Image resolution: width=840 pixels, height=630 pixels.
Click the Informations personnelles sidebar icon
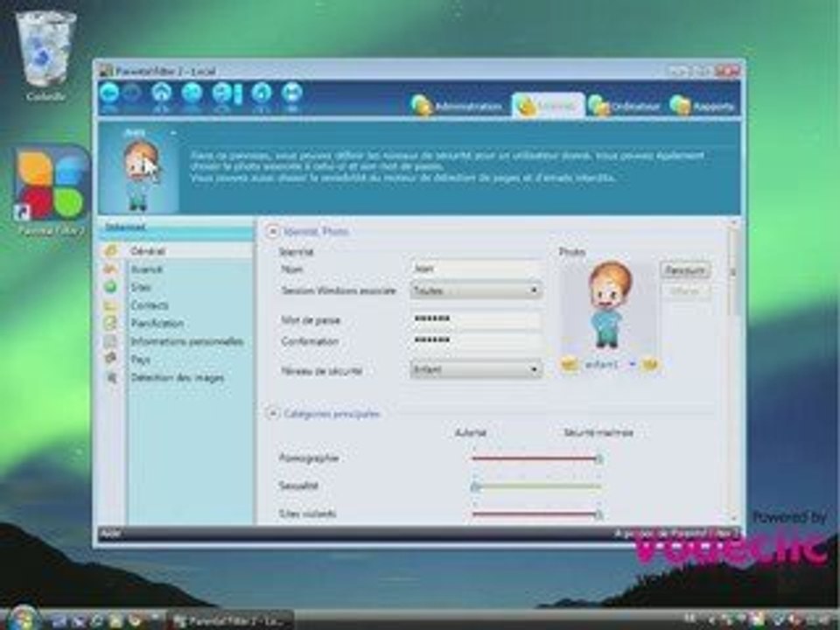pos(111,341)
